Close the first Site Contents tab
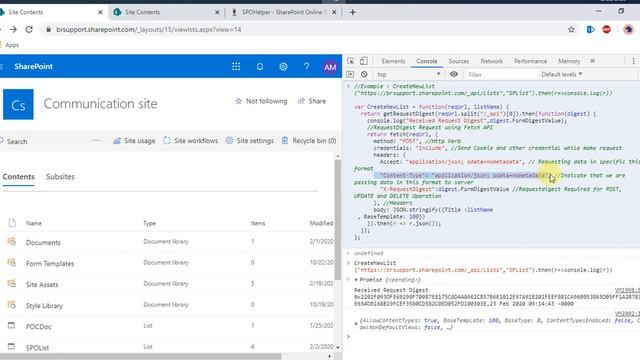Viewport: 640px width, 360px height. point(100,12)
